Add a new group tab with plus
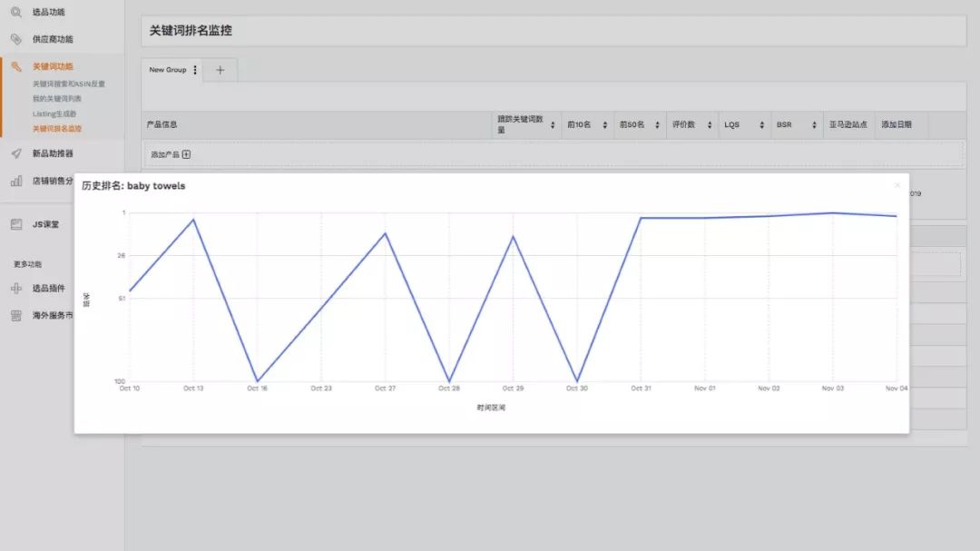The height and width of the screenshot is (551, 980). (220, 70)
